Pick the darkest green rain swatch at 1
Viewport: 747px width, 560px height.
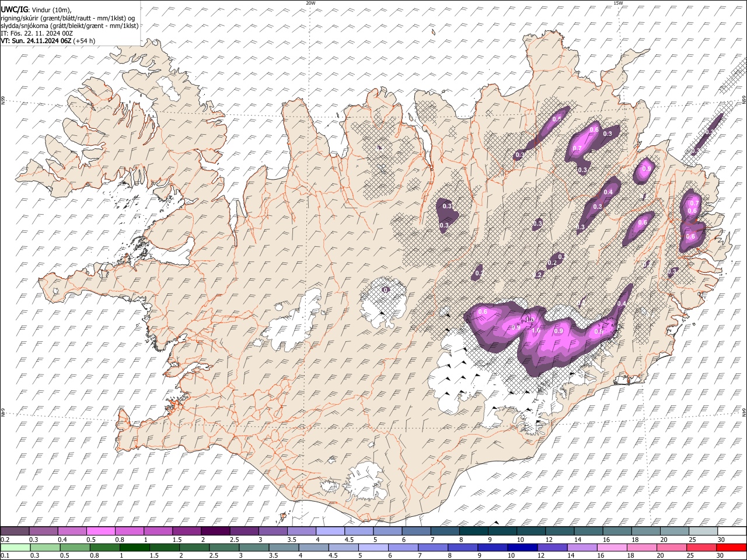(134, 547)
